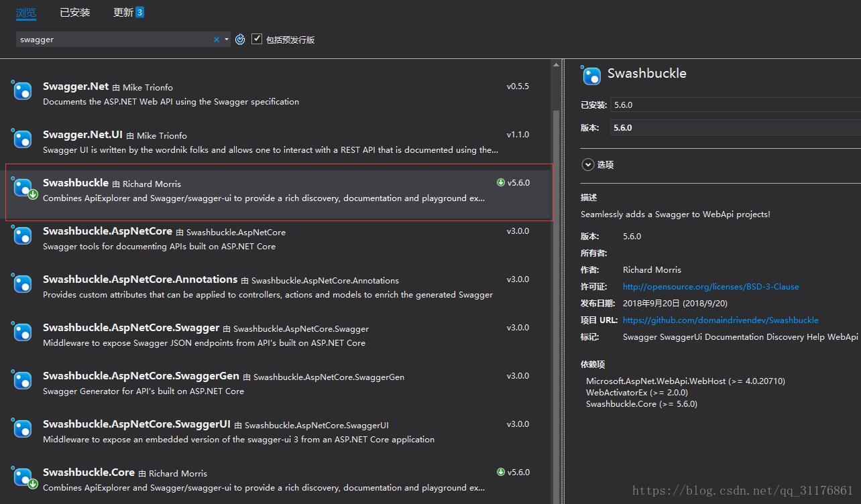Click the package list scroll up arrow
This screenshot has height=504, width=861.
point(556,64)
